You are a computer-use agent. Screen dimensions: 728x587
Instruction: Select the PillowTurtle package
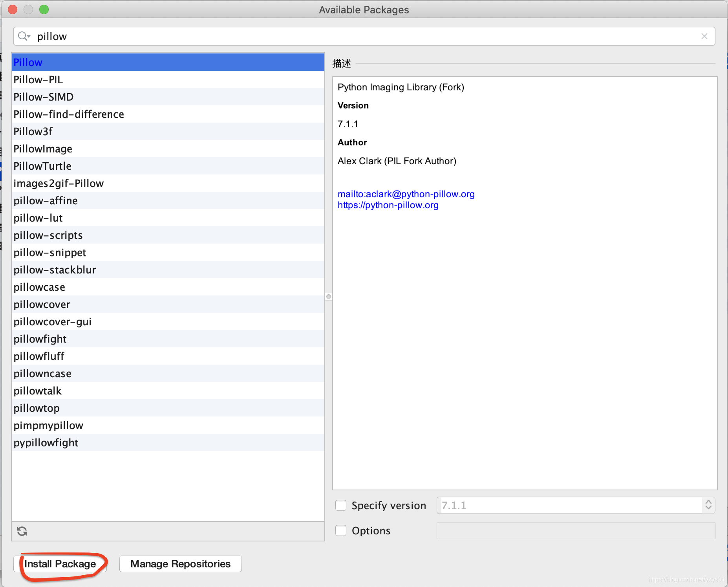(x=168, y=166)
